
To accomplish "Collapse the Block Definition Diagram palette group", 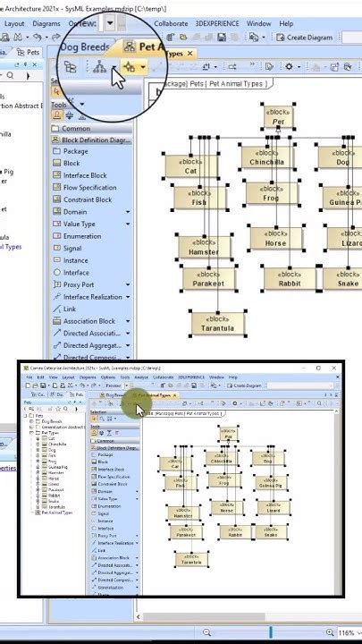I will tap(91, 140).
